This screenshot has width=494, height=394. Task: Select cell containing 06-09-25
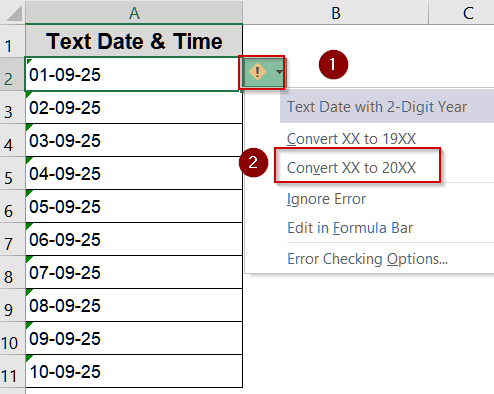tap(134, 239)
